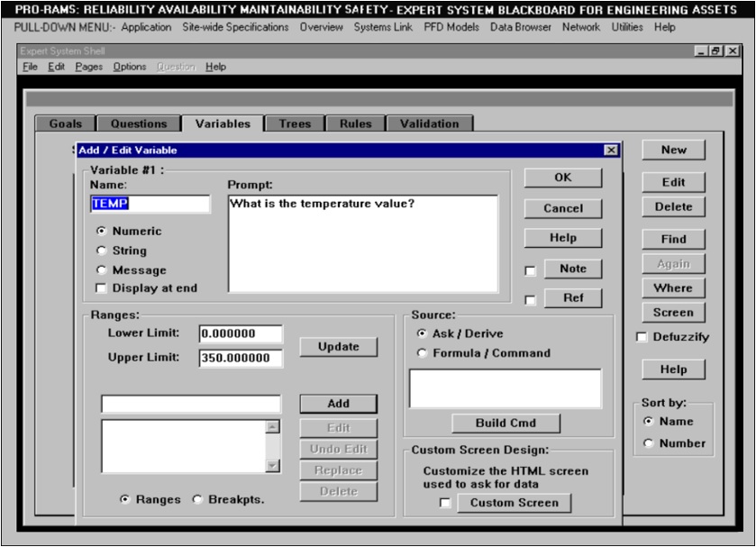This screenshot has height=547, width=756.
Task: Open the Site-wide Specifications menu
Action: 235,27
